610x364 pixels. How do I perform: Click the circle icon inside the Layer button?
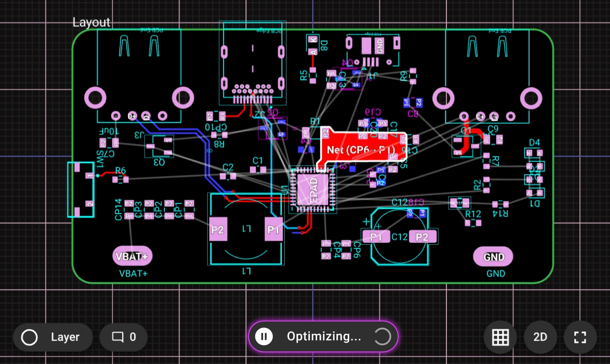pyautogui.click(x=30, y=337)
